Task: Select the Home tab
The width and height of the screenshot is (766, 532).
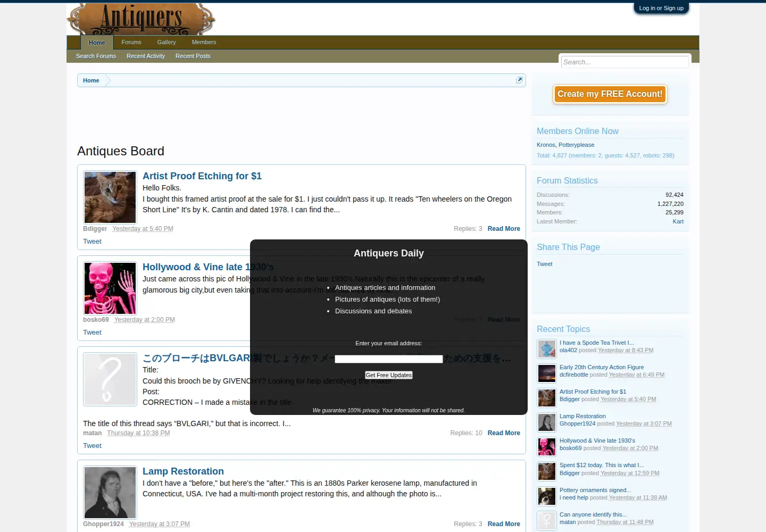Action: click(x=97, y=43)
